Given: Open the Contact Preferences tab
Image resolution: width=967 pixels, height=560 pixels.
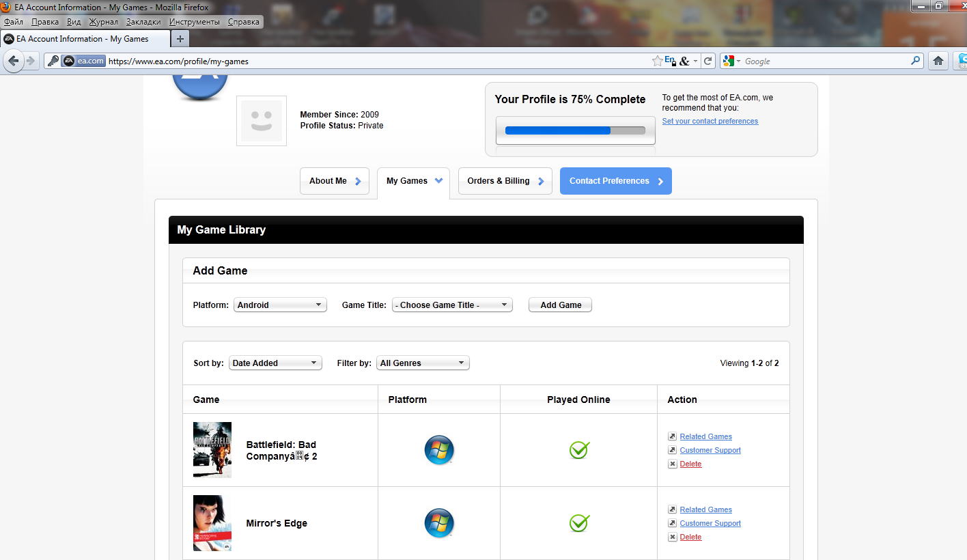Looking at the screenshot, I should coord(616,181).
